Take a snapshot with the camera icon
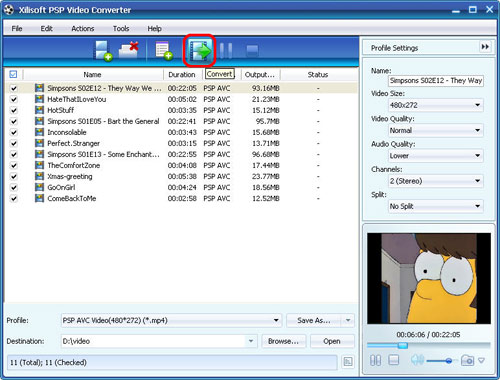500x380 pixels. tap(467, 360)
